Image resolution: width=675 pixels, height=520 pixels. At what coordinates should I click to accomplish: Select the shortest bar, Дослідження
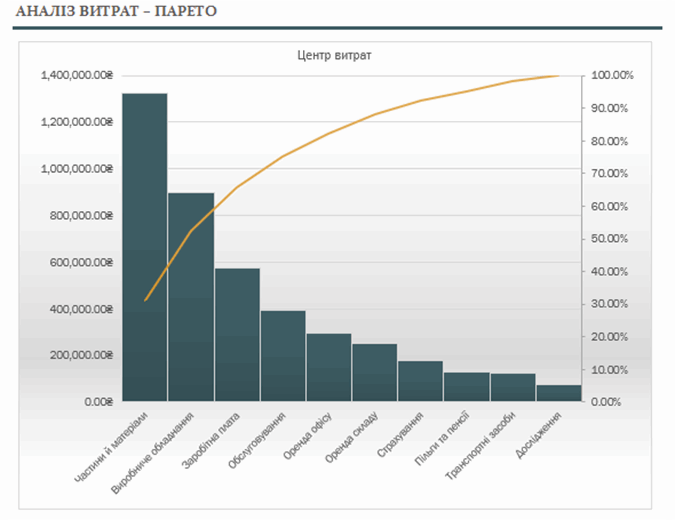pos(559,393)
